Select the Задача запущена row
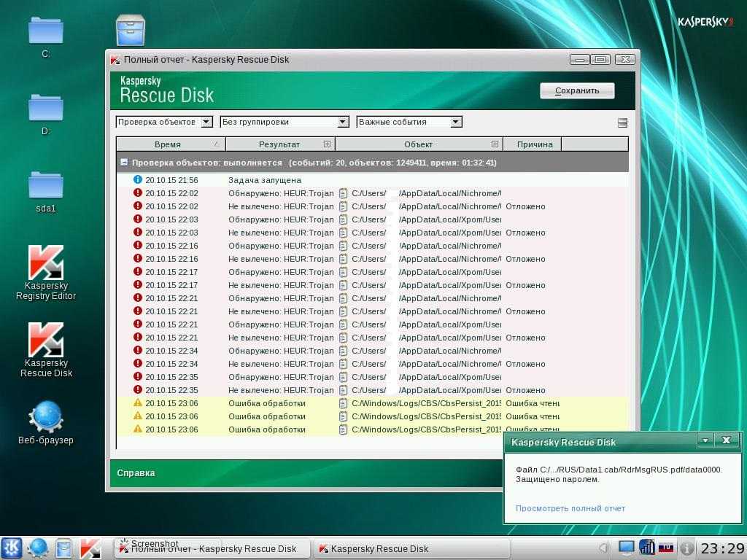Image resolution: width=747 pixels, height=560 pixels. tap(372, 180)
